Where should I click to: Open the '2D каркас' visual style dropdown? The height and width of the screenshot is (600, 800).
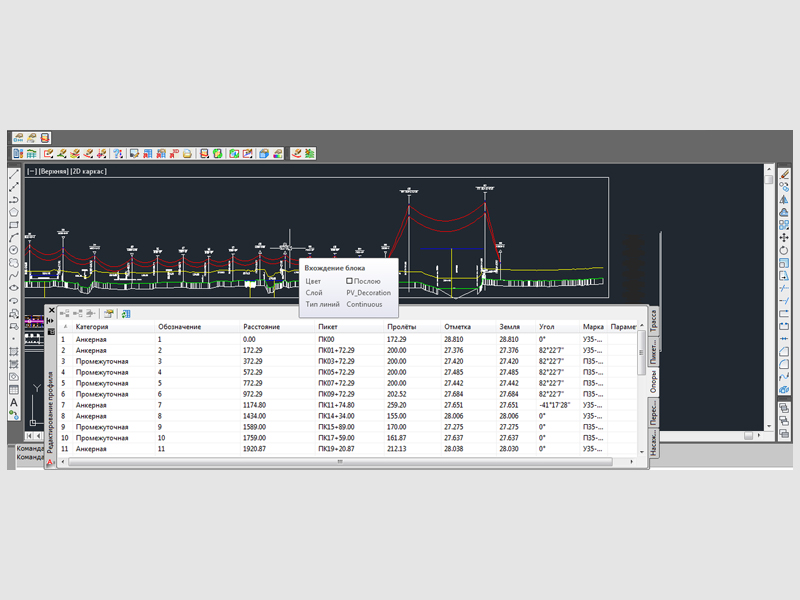(x=89, y=172)
